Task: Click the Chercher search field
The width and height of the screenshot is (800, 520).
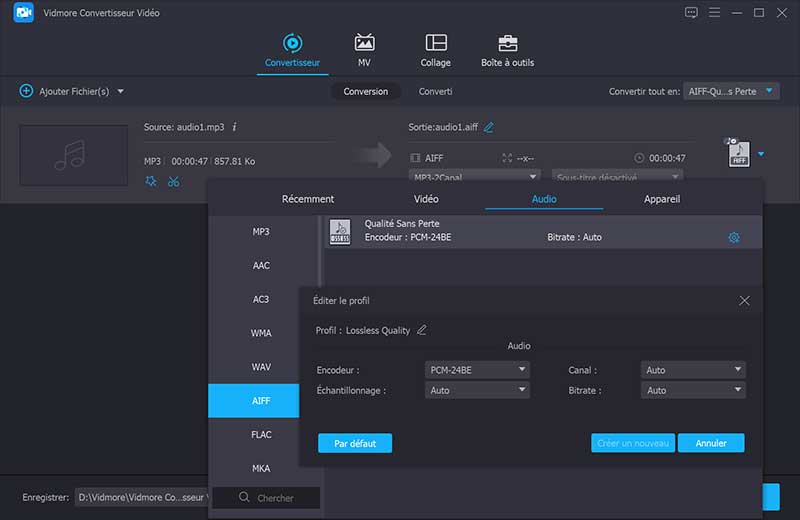Action: point(275,498)
